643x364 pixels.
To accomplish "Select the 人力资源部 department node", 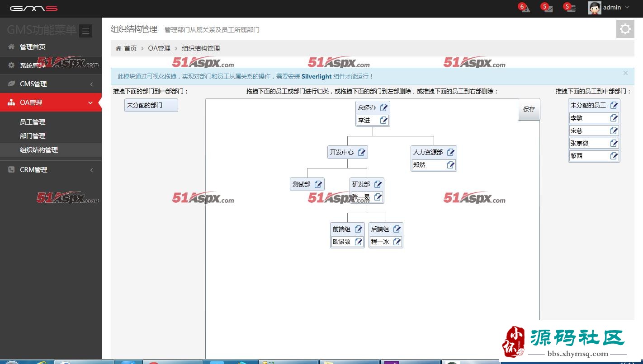I will click(x=428, y=152).
